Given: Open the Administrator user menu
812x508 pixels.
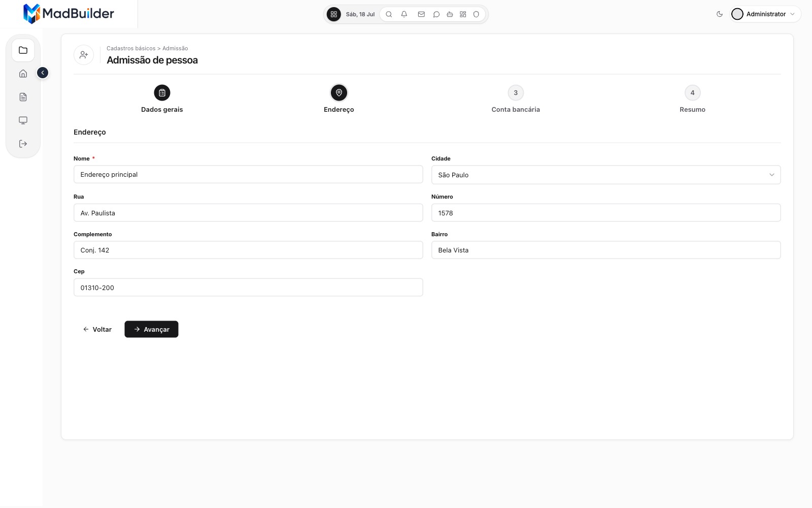Looking at the screenshot, I should tap(765, 14).
